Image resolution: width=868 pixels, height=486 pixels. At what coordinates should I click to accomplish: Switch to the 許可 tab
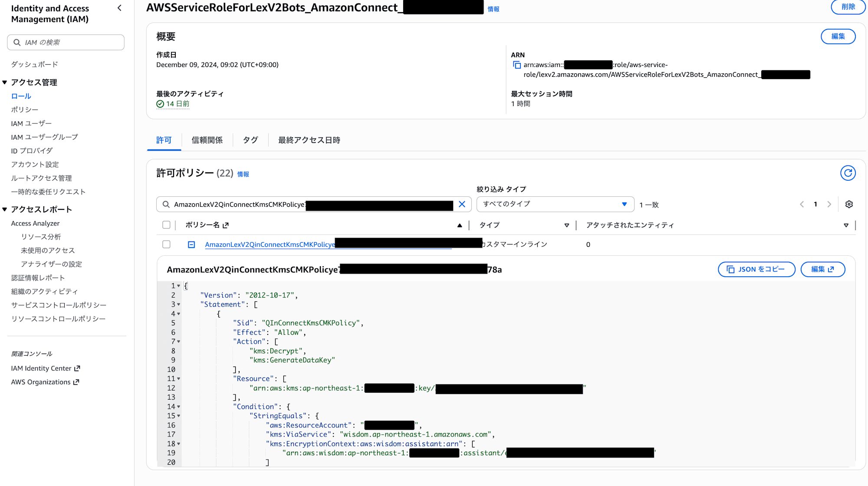click(164, 140)
